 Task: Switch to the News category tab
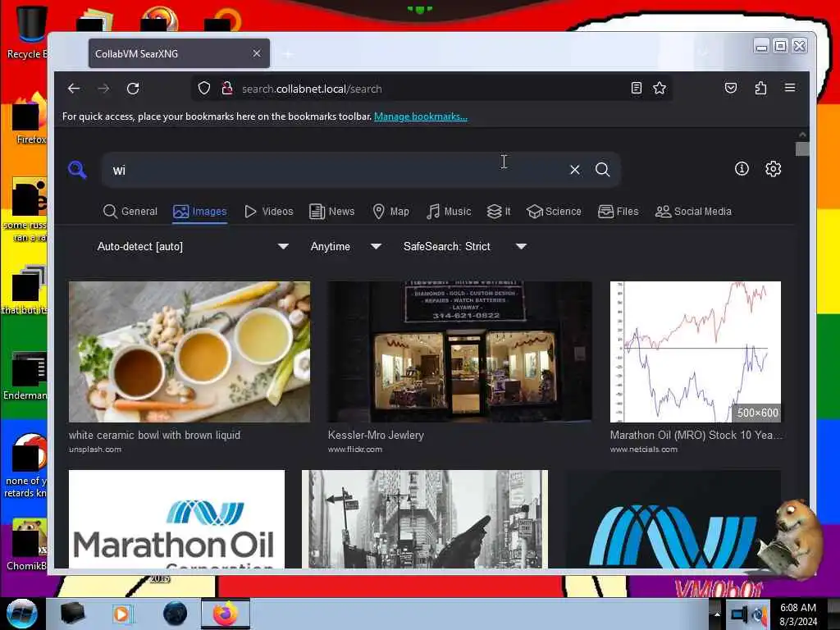pos(332,212)
